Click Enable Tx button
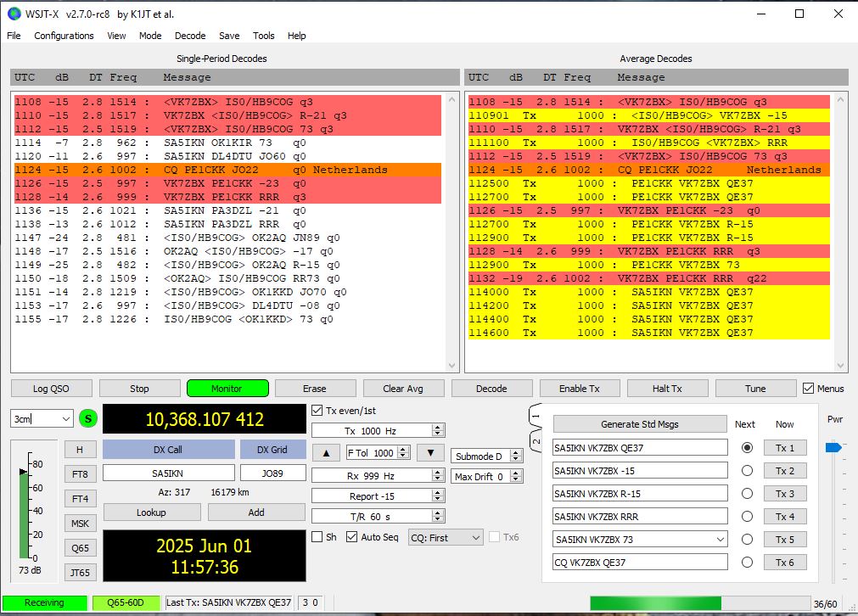858x616 pixels. (x=580, y=389)
